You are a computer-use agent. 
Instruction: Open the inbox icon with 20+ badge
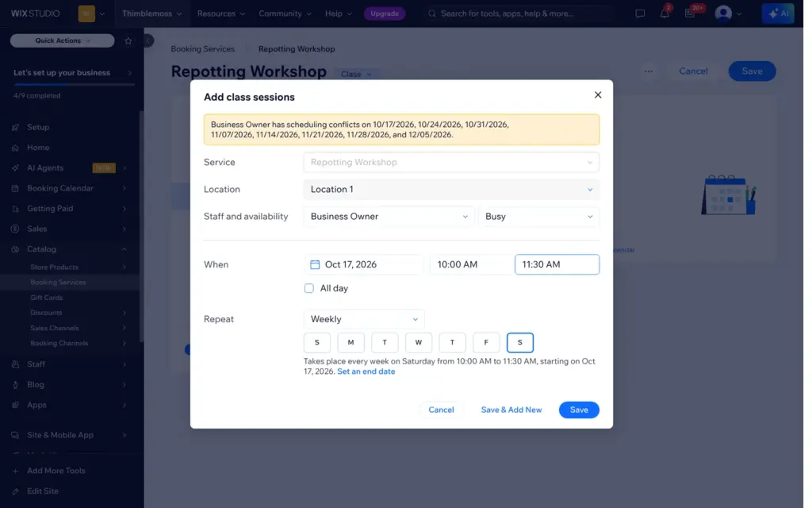tap(690, 13)
